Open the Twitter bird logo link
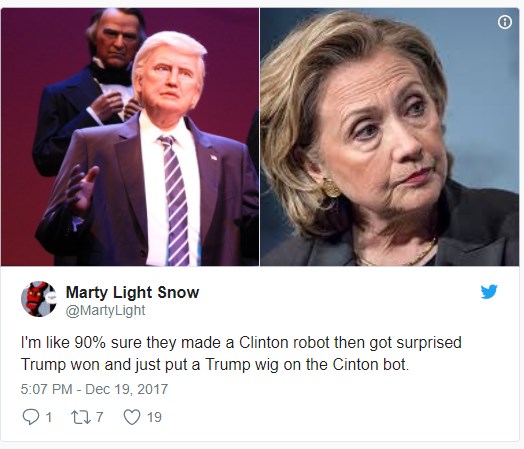Viewport: 524px width, 449px height. tap(489, 292)
